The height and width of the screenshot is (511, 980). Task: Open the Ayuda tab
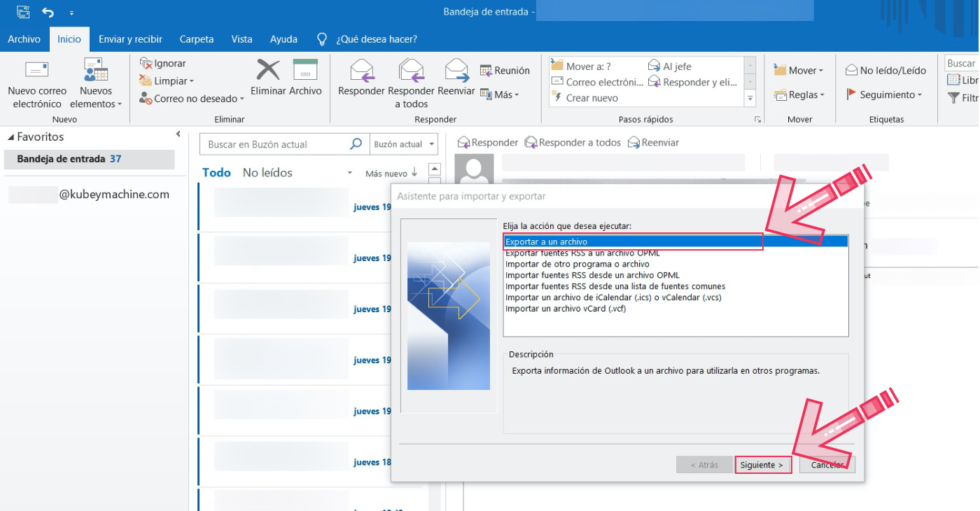pos(283,39)
